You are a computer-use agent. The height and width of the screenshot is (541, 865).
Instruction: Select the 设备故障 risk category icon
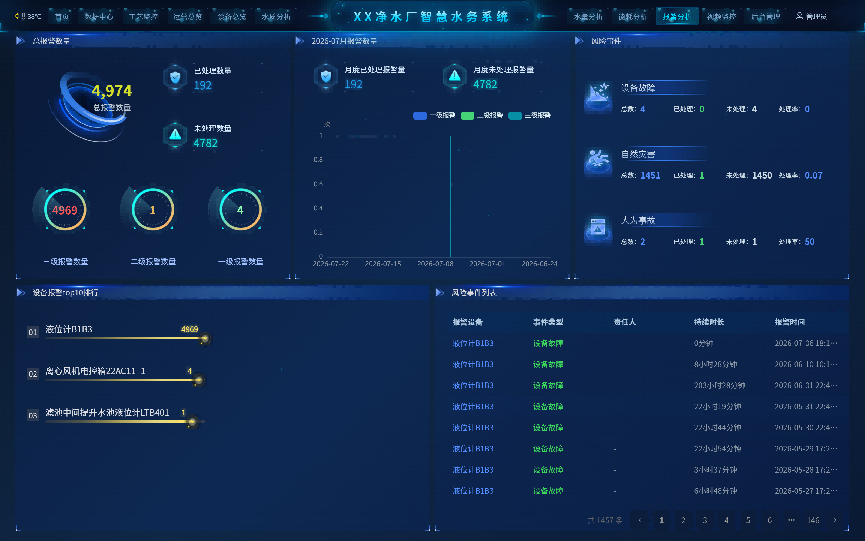tap(598, 98)
